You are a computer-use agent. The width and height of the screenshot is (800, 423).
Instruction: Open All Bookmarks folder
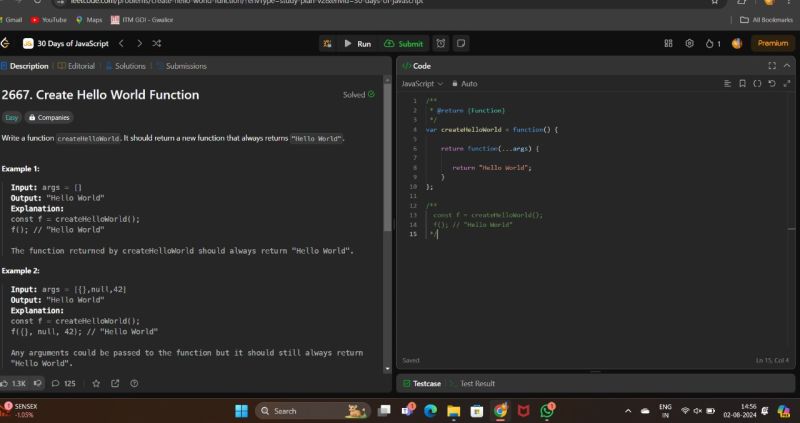click(766, 20)
